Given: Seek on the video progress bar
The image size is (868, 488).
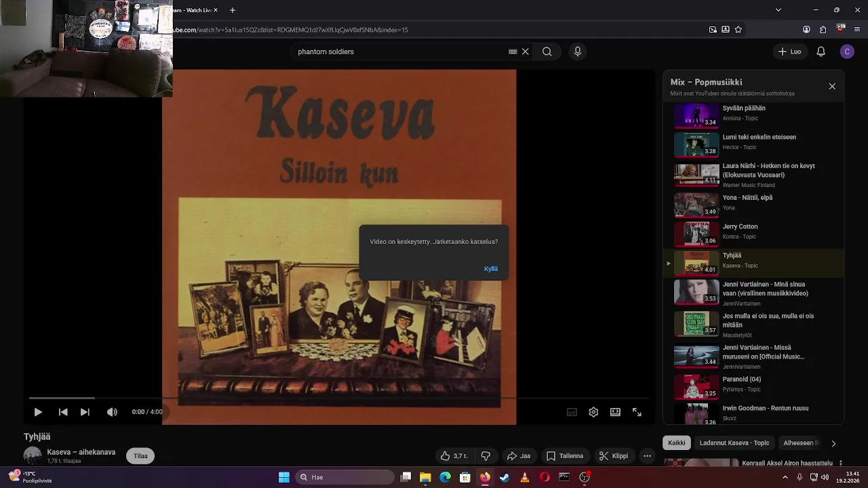Looking at the screenshot, I should coord(339,398).
